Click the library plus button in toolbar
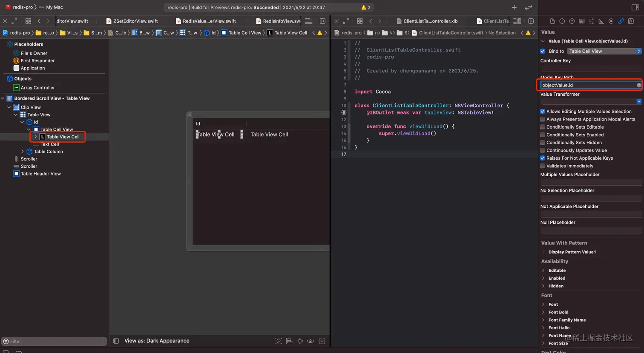Viewport: 644px width, 353px height. (x=514, y=7)
